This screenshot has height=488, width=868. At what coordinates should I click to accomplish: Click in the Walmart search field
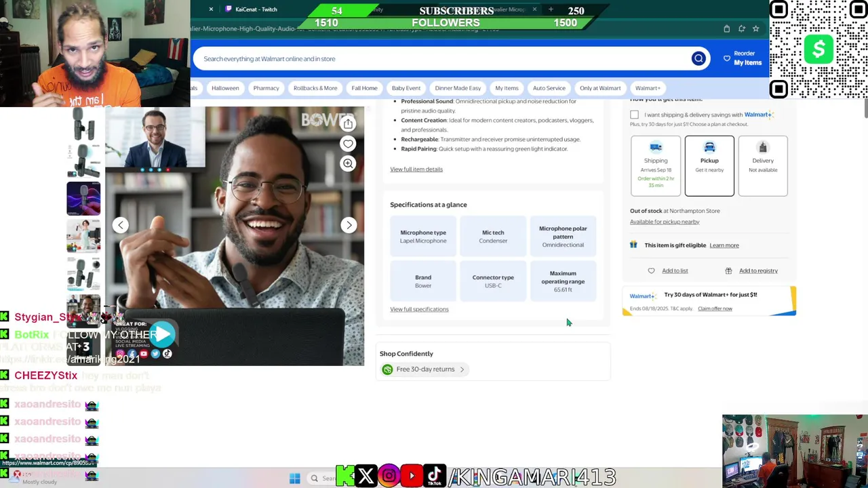point(444,59)
